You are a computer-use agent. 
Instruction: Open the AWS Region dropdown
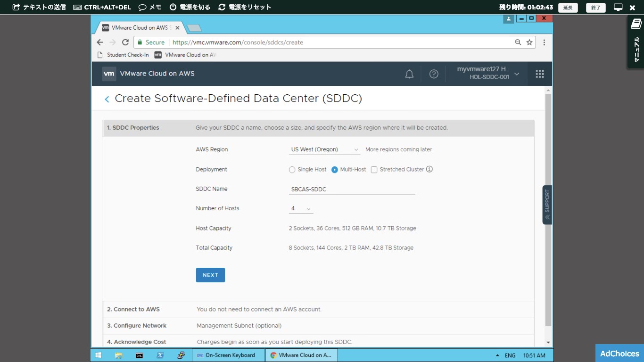click(324, 149)
